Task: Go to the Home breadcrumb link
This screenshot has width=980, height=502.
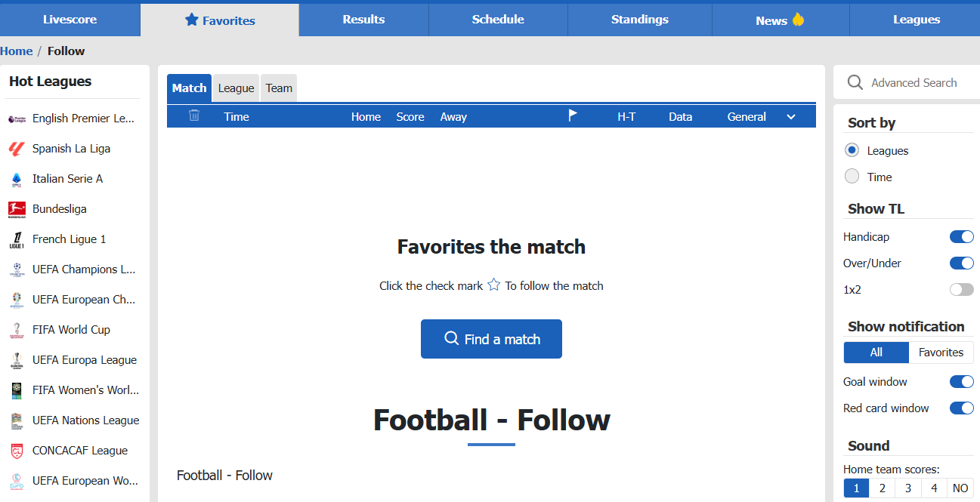Action: (x=17, y=51)
